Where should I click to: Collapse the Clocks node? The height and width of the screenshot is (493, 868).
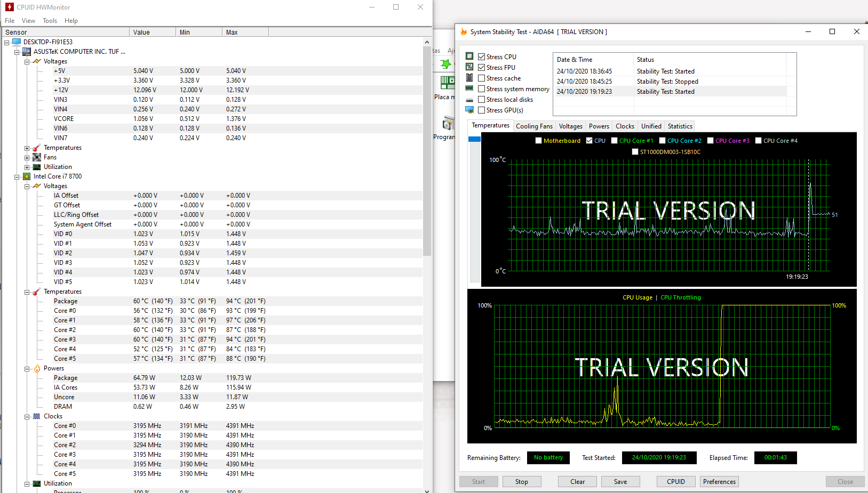(x=27, y=416)
